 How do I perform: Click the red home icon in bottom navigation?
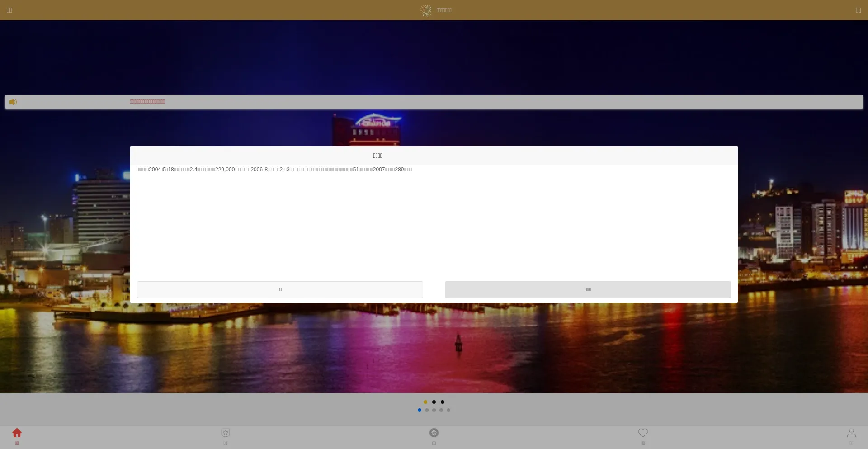pyautogui.click(x=17, y=433)
